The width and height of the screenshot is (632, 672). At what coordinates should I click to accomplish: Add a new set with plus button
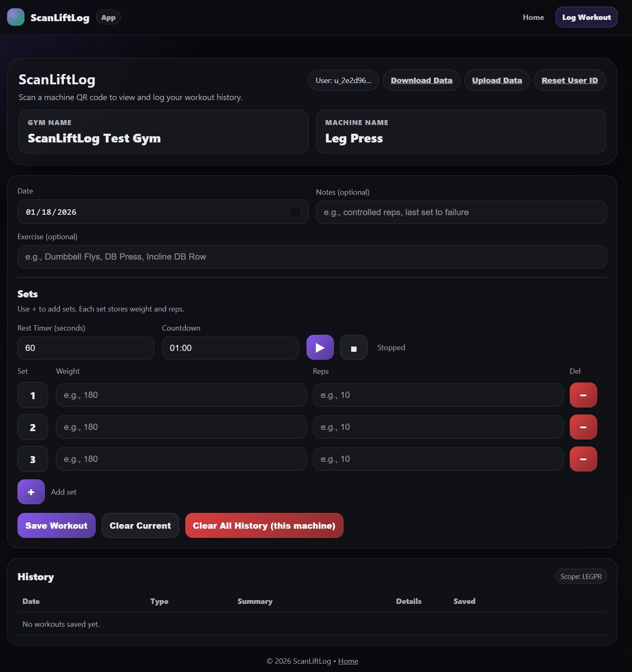pyautogui.click(x=31, y=492)
